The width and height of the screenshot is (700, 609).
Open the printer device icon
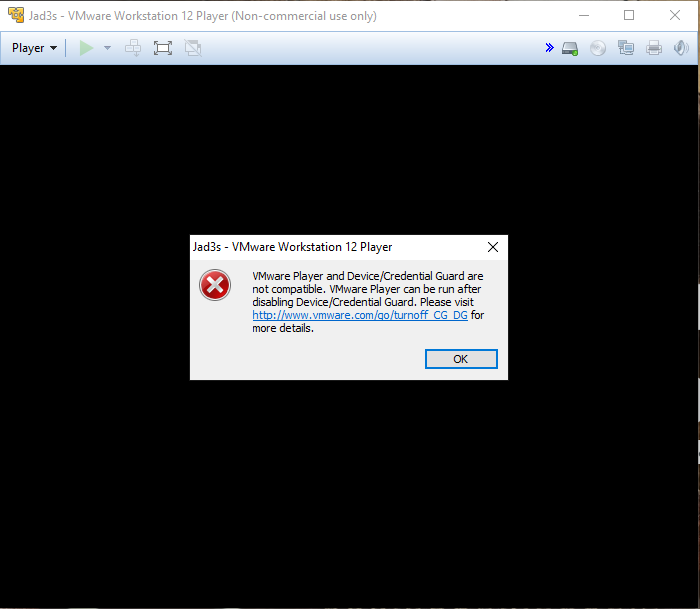click(654, 48)
